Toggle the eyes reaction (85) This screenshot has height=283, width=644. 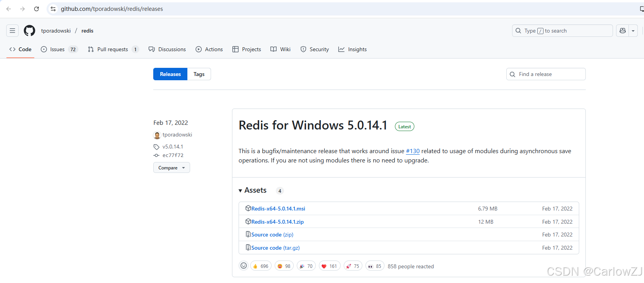coord(375,266)
